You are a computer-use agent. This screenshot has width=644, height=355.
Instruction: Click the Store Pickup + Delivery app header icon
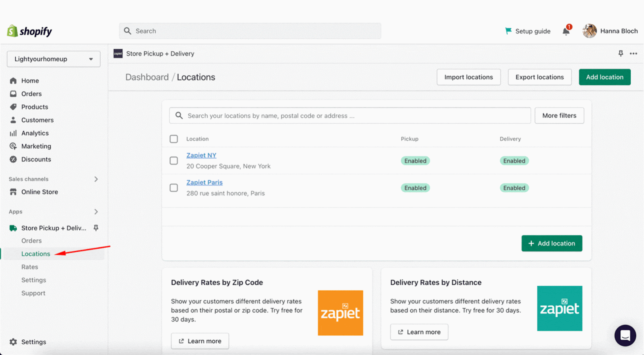(118, 54)
